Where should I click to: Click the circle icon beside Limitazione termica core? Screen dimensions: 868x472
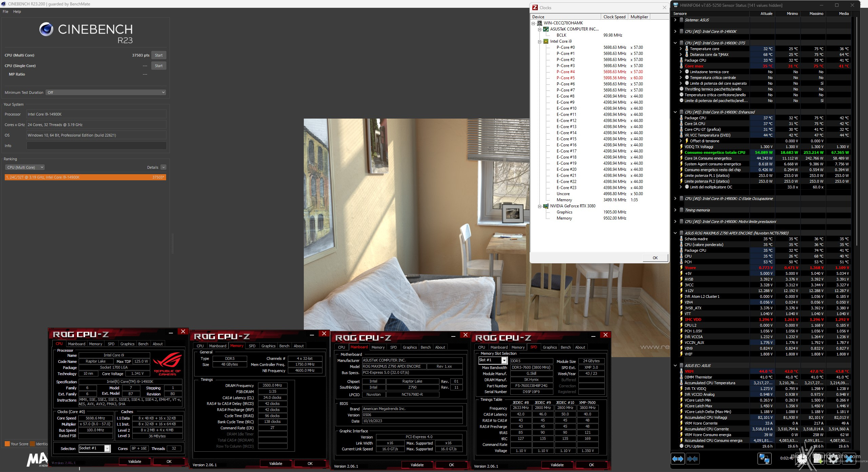coord(687,72)
